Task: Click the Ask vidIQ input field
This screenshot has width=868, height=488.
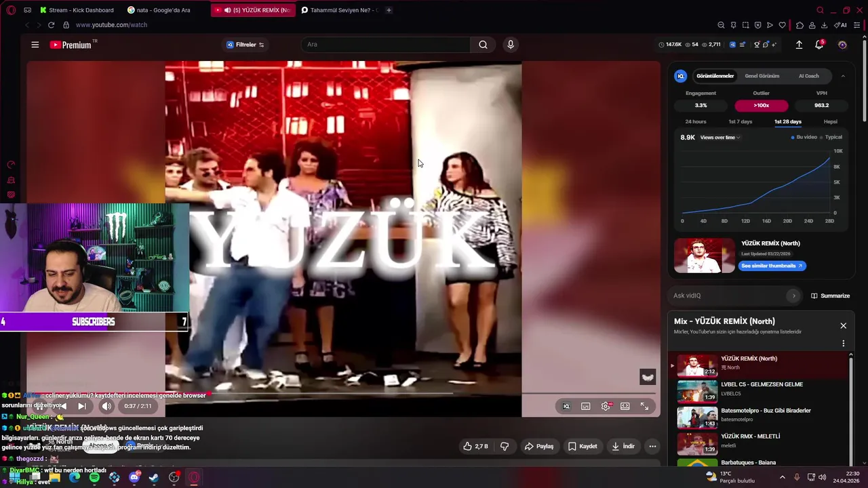Action: click(729, 296)
